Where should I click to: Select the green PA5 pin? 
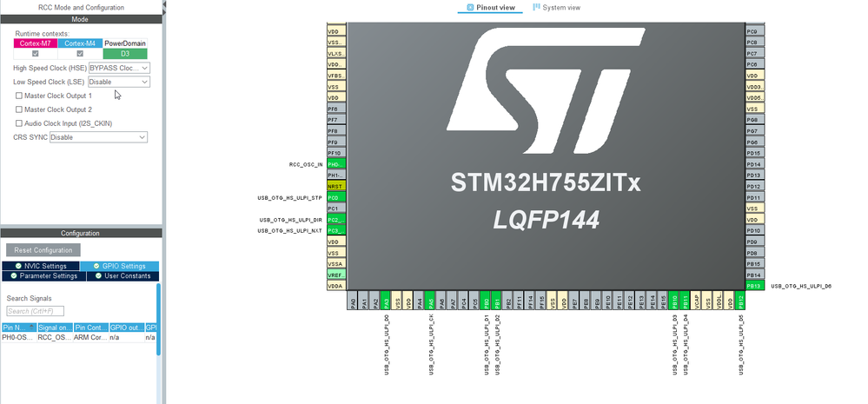(x=431, y=301)
